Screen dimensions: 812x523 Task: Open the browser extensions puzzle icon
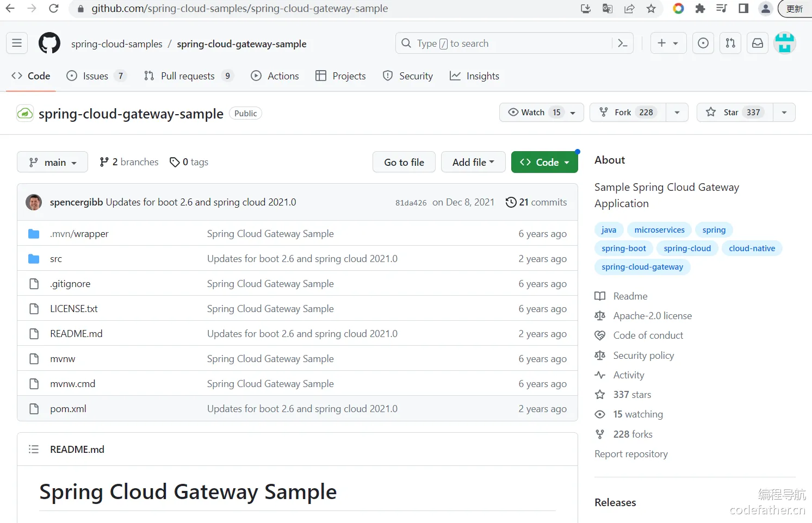tap(700, 9)
